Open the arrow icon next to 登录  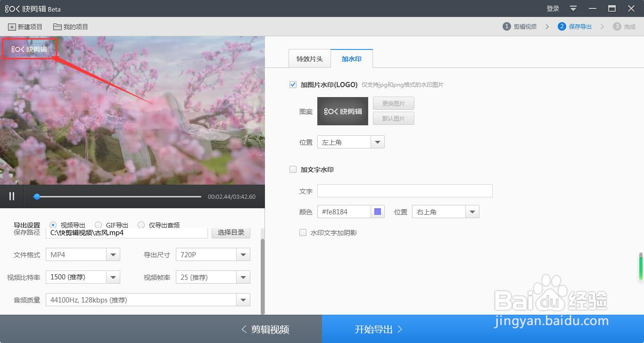(x=572, y=8)
